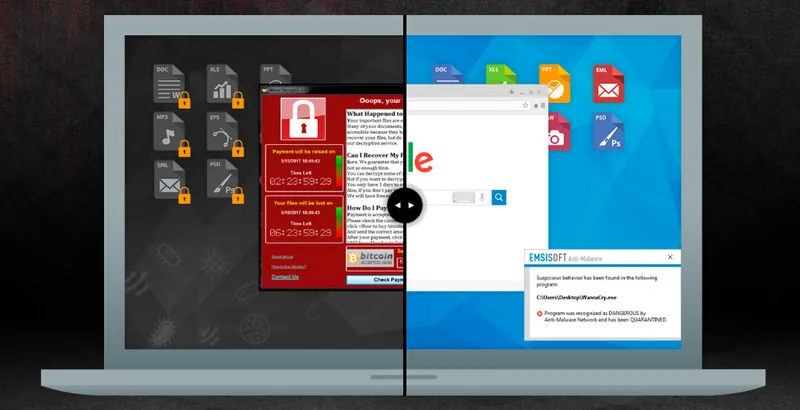
Task: Open the locked gray XLS file icon
Action: pyautogui.click(x=223, y=84)
